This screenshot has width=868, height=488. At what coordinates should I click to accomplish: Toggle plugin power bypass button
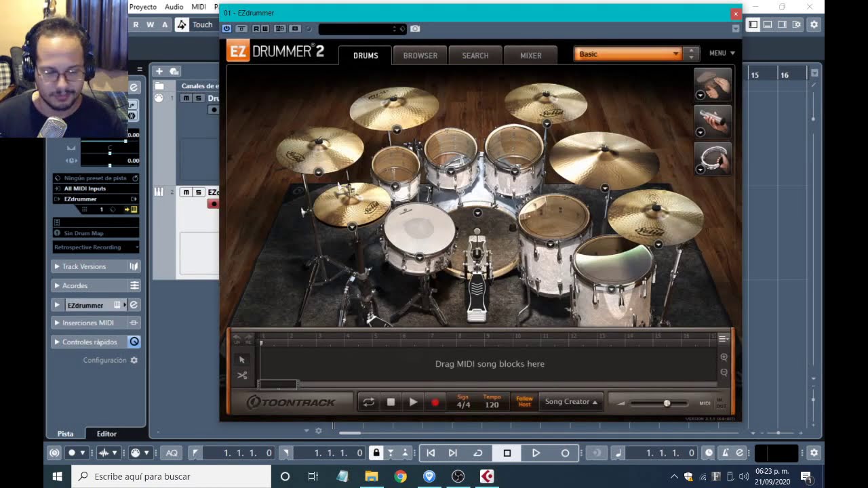226,28
